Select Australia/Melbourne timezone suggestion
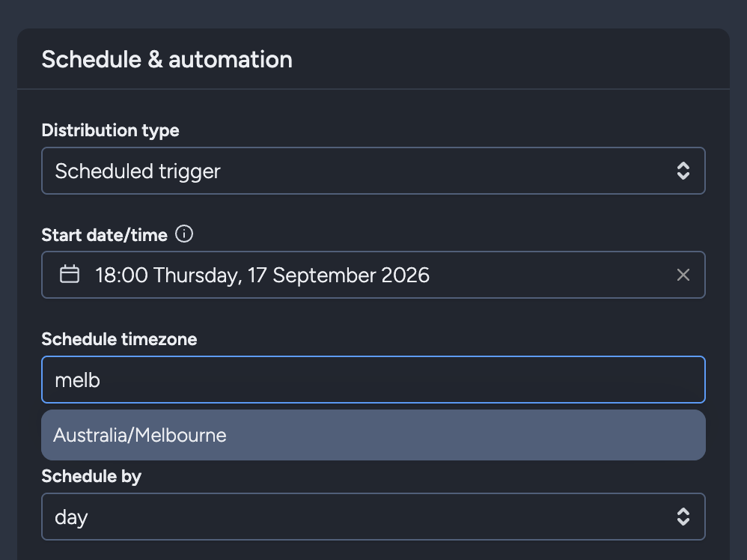The height and width of the screenshot is (560, 747). 373,435
